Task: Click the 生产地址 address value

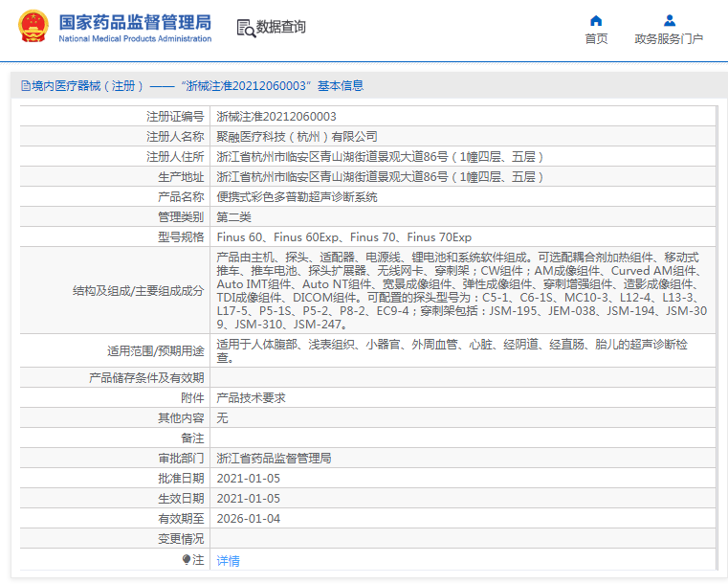Action: tap(380, 176)
